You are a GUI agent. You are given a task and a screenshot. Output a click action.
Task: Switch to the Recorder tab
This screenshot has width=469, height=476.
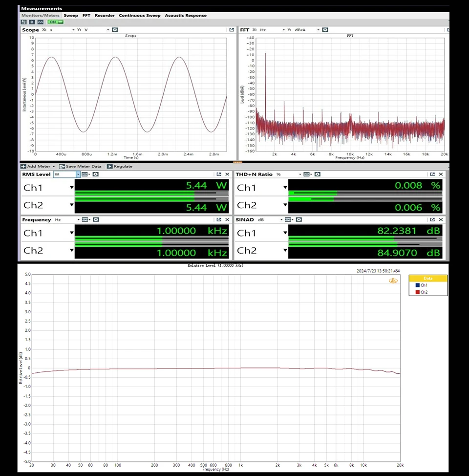pyautogui.click(x=105, y=16)
